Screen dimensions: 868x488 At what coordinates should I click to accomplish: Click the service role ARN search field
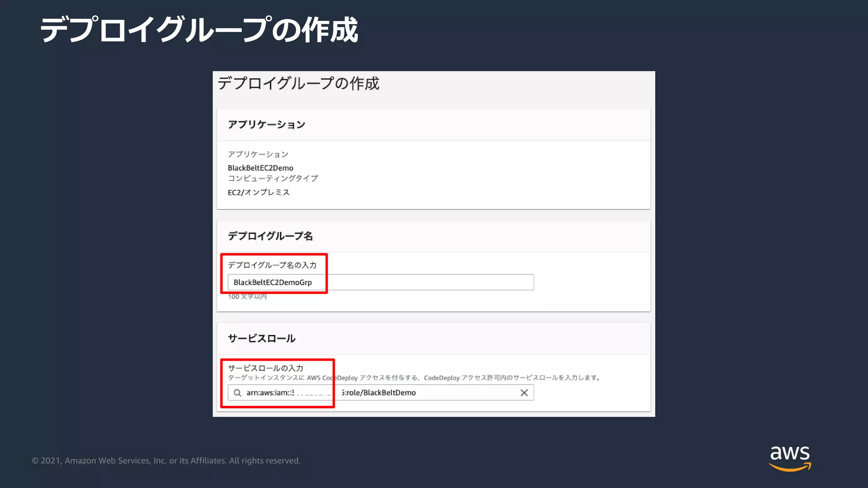381,393
